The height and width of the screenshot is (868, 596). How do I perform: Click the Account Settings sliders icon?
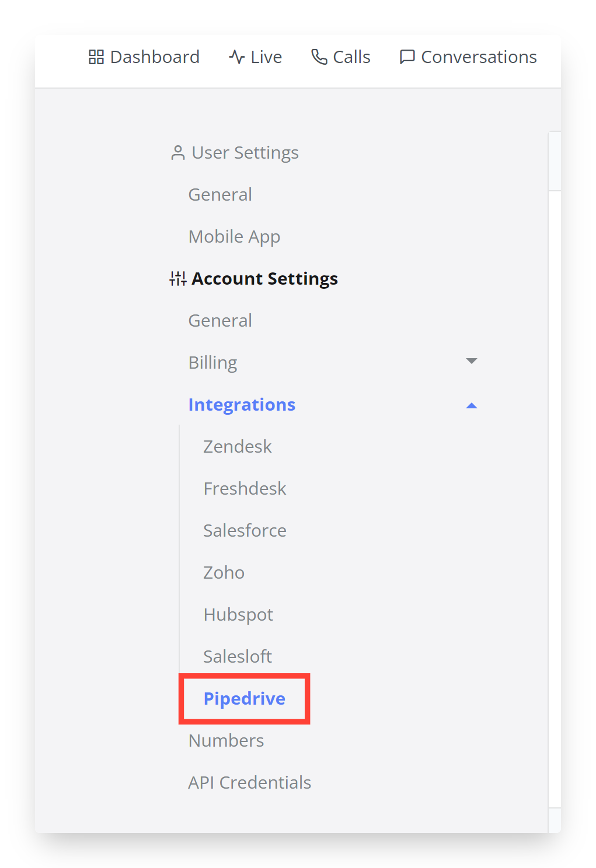point(177,278)
